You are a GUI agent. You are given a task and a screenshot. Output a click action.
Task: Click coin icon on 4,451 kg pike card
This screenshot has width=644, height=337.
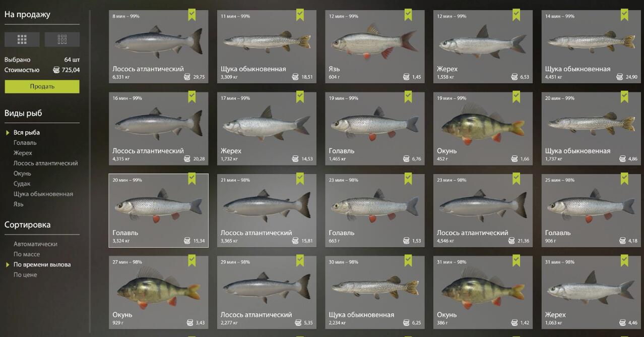(619, 77)
